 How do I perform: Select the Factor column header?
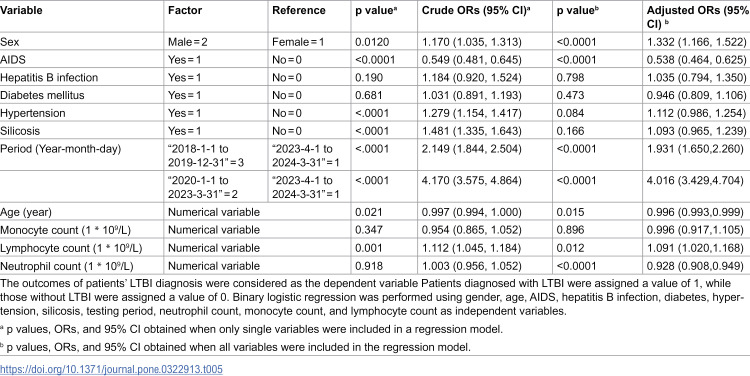click(x=185, y=11)
